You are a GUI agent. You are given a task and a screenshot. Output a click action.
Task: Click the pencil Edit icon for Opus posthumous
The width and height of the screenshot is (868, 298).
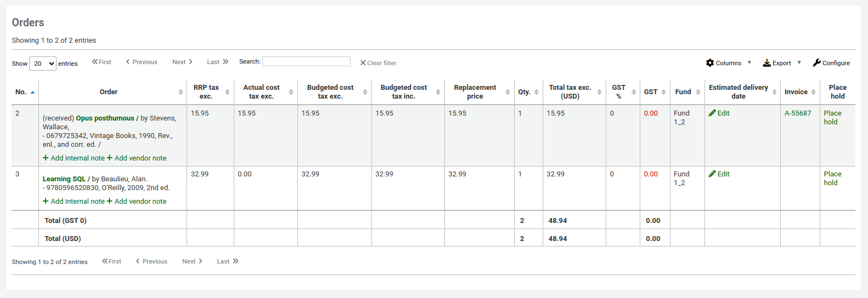tap(712, 113)
